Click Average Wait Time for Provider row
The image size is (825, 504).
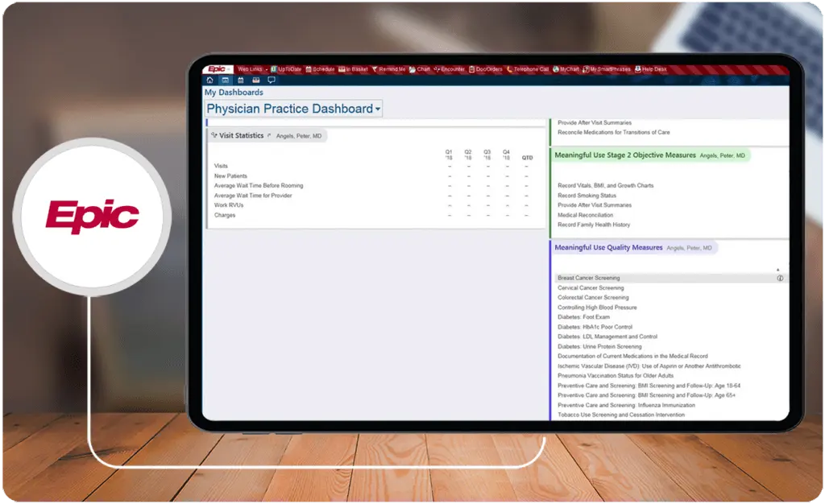[x=252, y=195]
